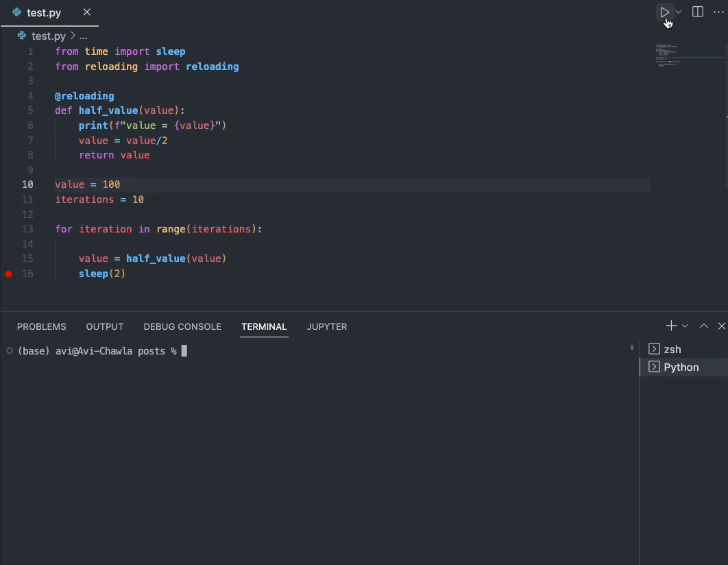
Task: Open the OUTPUT tab
Action: [104, 327]
